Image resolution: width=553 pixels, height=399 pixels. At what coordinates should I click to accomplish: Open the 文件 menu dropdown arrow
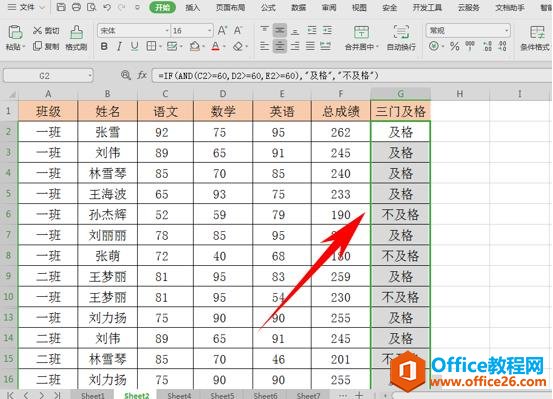pyautogui.click(x=42, y=7)
